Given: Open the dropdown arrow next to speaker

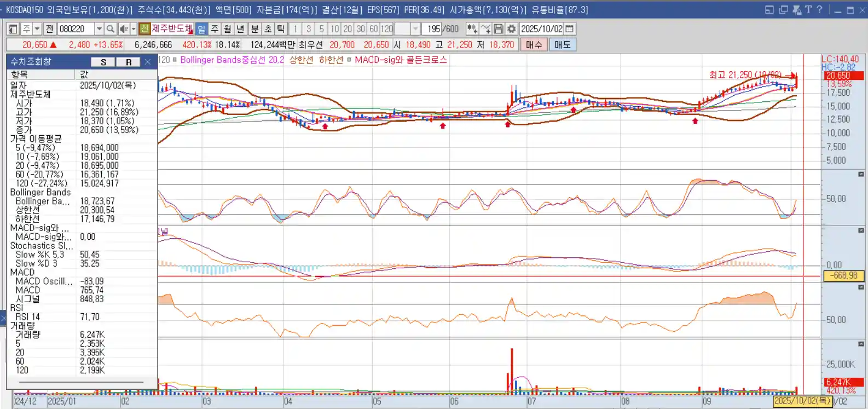Looking at the screenshot, I should tap(133, 28).
